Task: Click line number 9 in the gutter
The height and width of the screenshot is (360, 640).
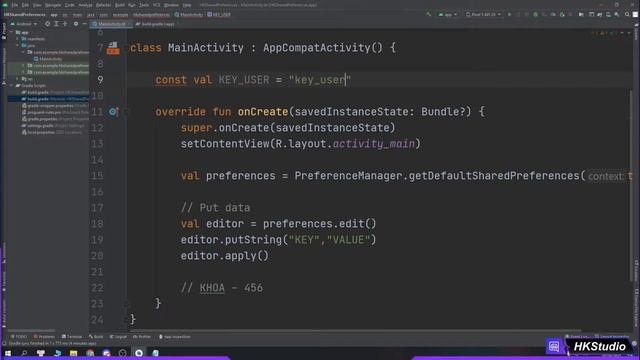Action: click(100, 80)
